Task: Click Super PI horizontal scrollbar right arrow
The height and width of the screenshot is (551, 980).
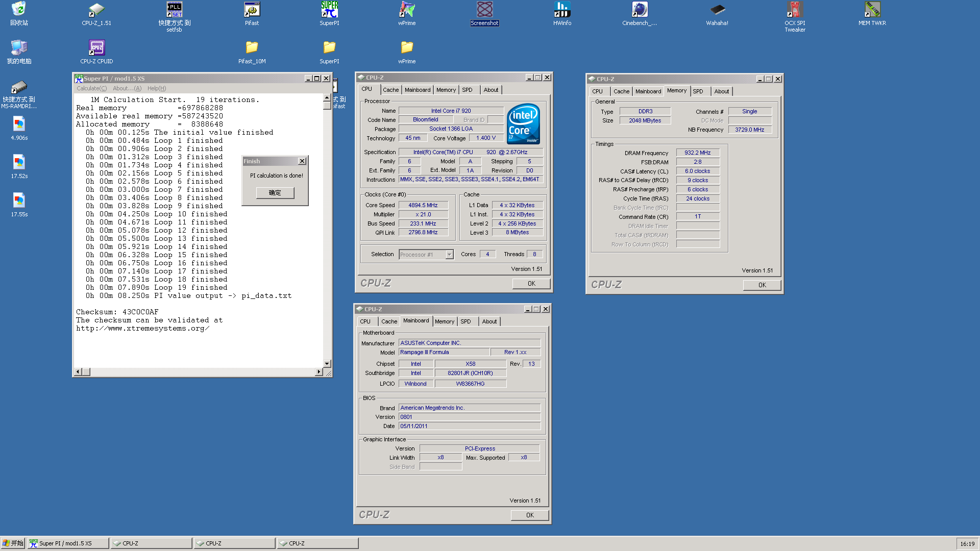Action: (319, 372)
